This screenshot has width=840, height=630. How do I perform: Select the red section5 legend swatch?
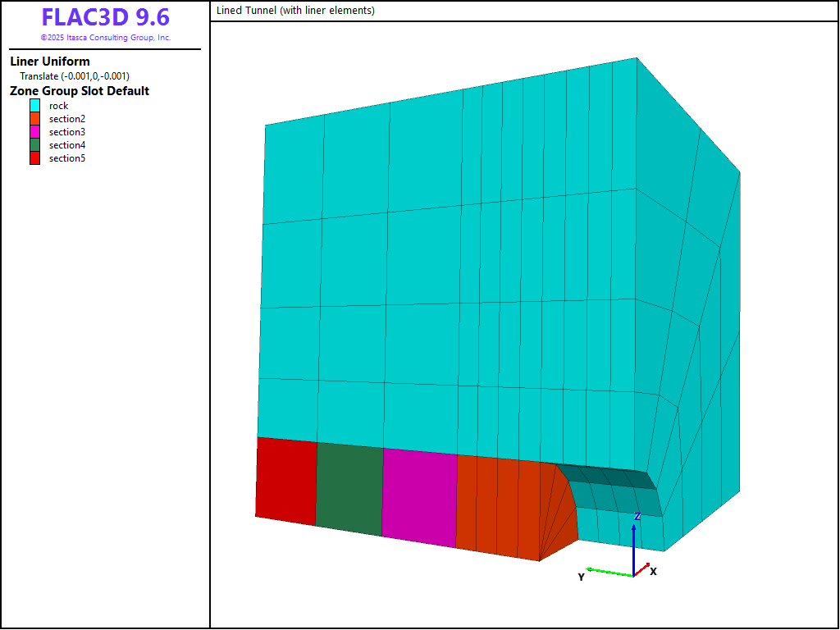point(34,158)
